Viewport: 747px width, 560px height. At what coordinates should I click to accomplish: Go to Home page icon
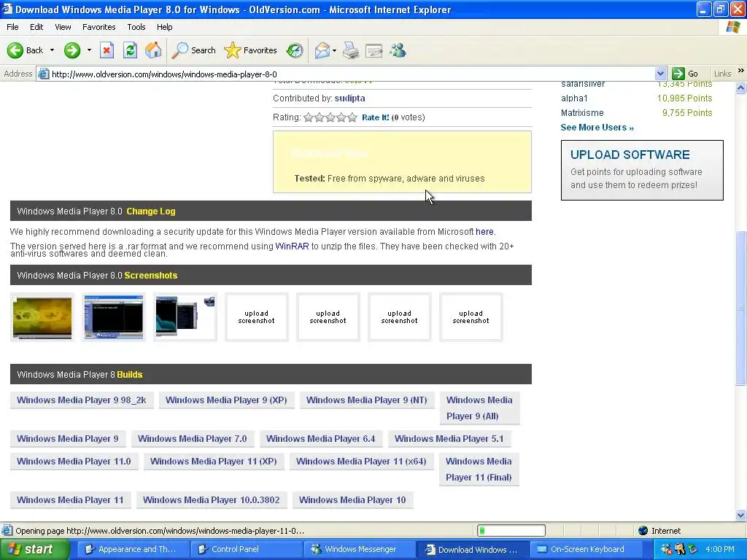pos(153,50)
